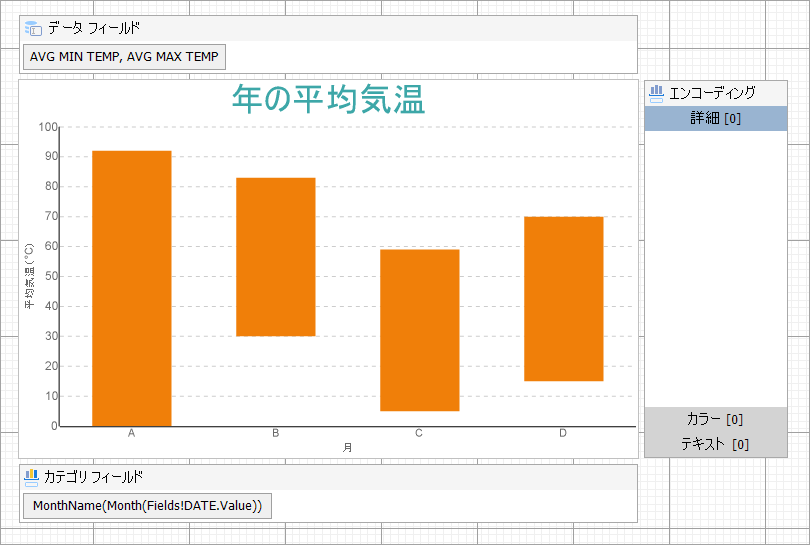
Task: Click the category fields bar chart icon
Action: pos(32,477)
